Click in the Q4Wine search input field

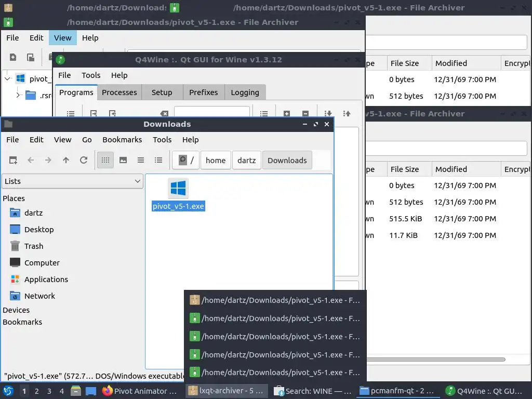212,112
